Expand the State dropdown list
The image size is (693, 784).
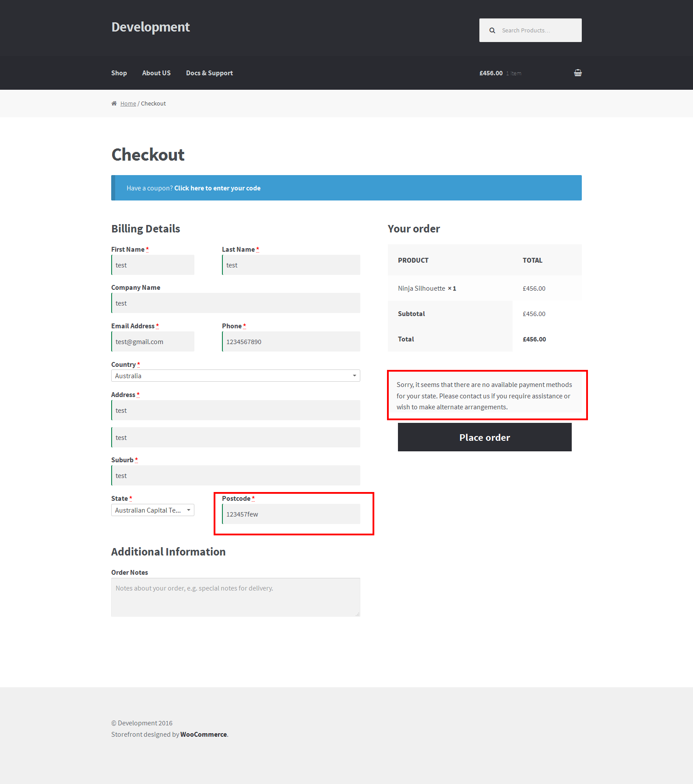tap(152, 510)
